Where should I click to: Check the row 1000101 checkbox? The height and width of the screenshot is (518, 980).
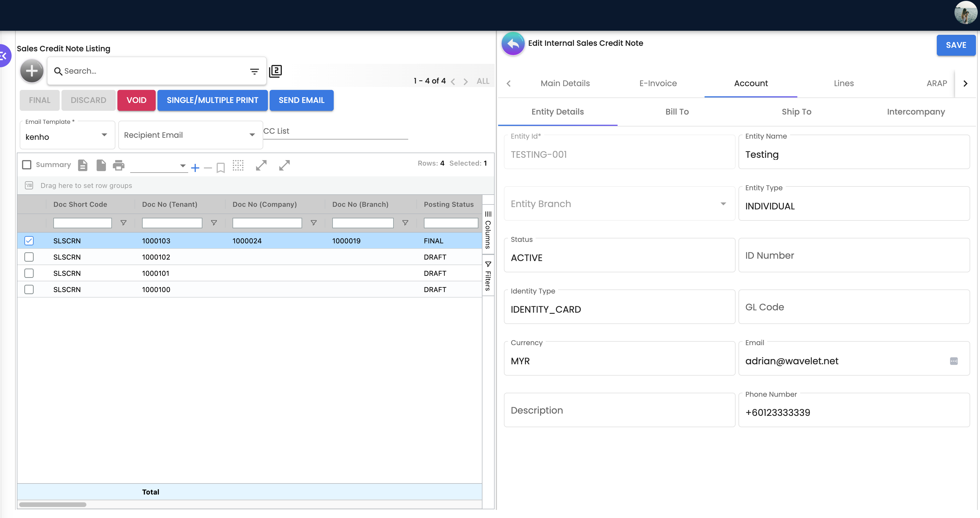coord(29,273)
